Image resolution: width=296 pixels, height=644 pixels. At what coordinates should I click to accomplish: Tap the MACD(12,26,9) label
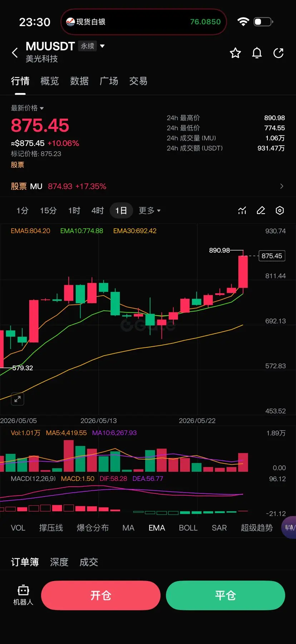(33, 479)
